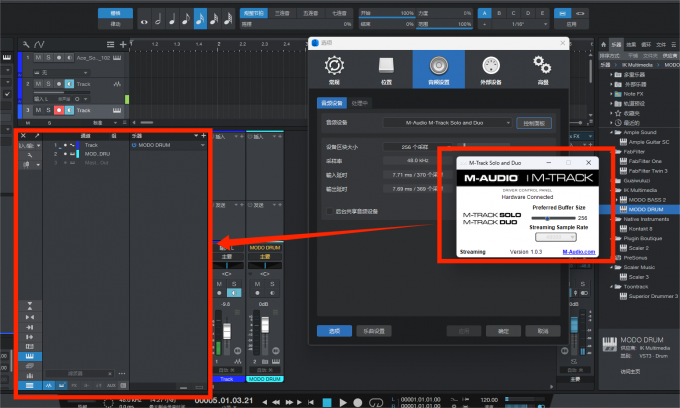Click the 控制面板 control panel button
680x408 pixels.
[534, 123]
